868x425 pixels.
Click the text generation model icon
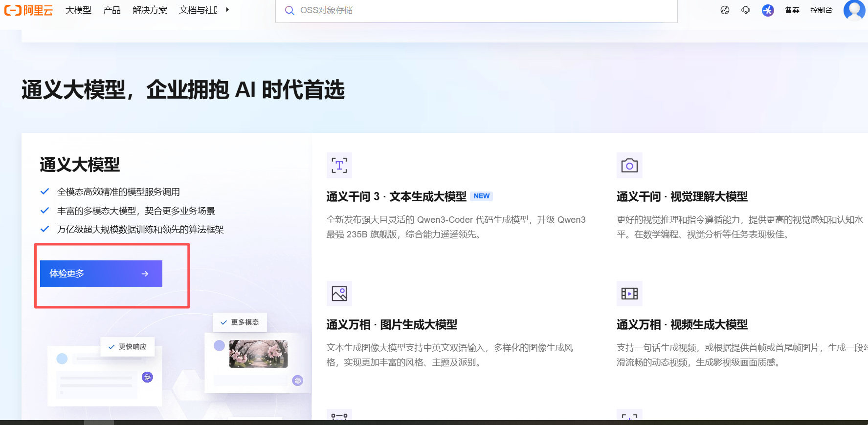click(339, 166)
